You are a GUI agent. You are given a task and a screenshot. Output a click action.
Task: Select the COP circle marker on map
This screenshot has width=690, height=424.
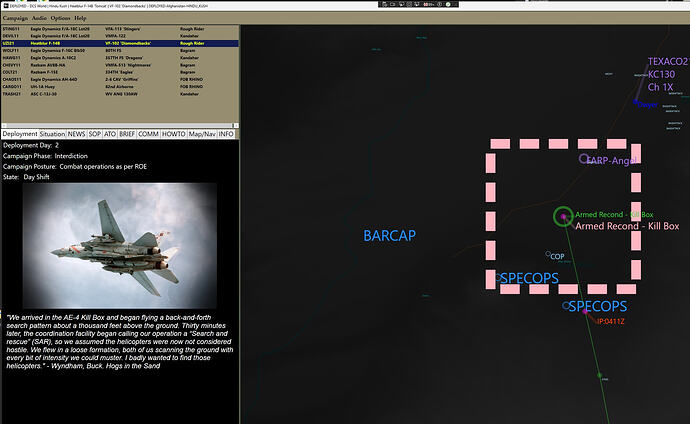[x=547, y=255]
